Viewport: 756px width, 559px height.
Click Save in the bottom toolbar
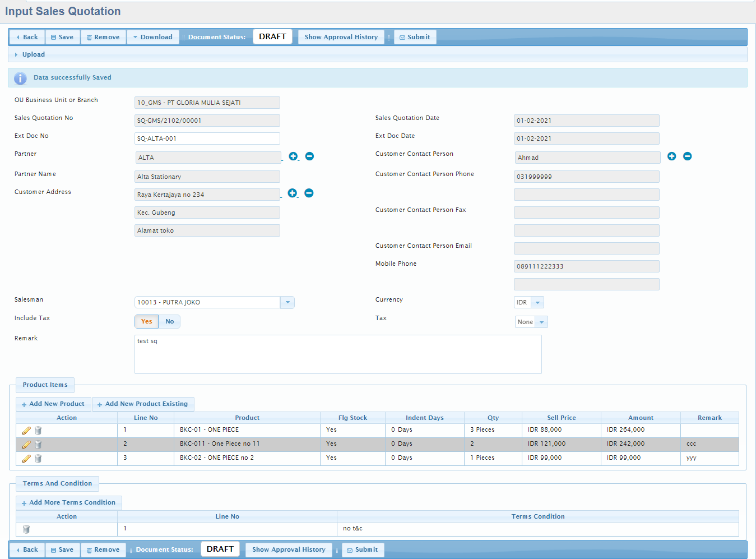click(62, 549)
